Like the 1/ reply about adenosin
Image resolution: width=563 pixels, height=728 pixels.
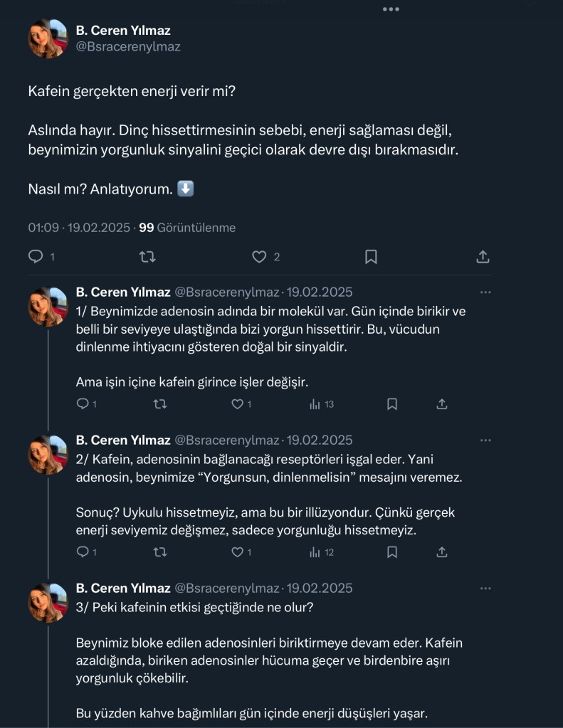tap(238, 404)
